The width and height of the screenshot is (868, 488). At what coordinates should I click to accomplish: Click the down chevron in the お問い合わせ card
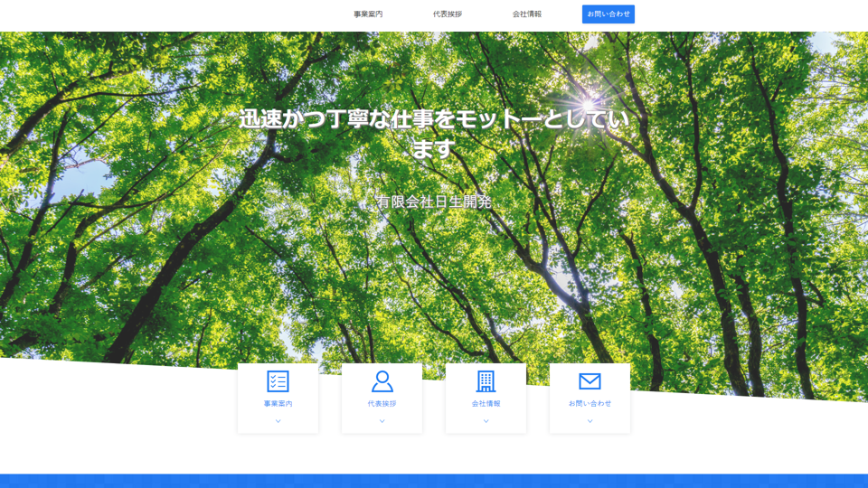[590, 421]
